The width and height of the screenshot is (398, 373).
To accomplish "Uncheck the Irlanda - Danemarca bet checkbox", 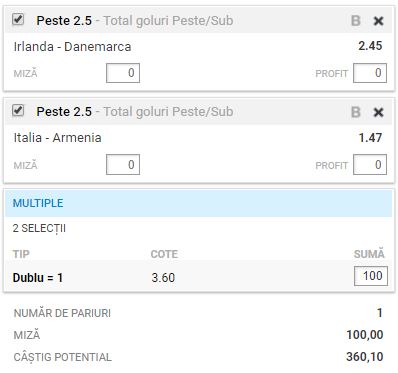I will [18, 19].
